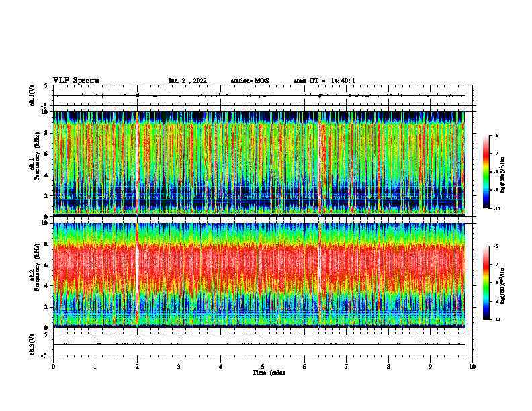This screenshot has width=532, height=411.
Task: Click the "ch.3(V)" axis label
Action: pos(32,345)
